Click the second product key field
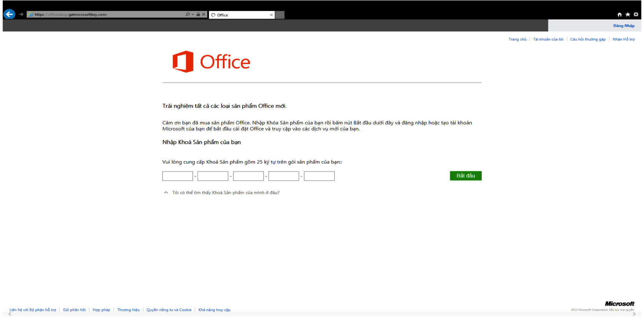This screenshot has height=319, width=644. (213, 176)
